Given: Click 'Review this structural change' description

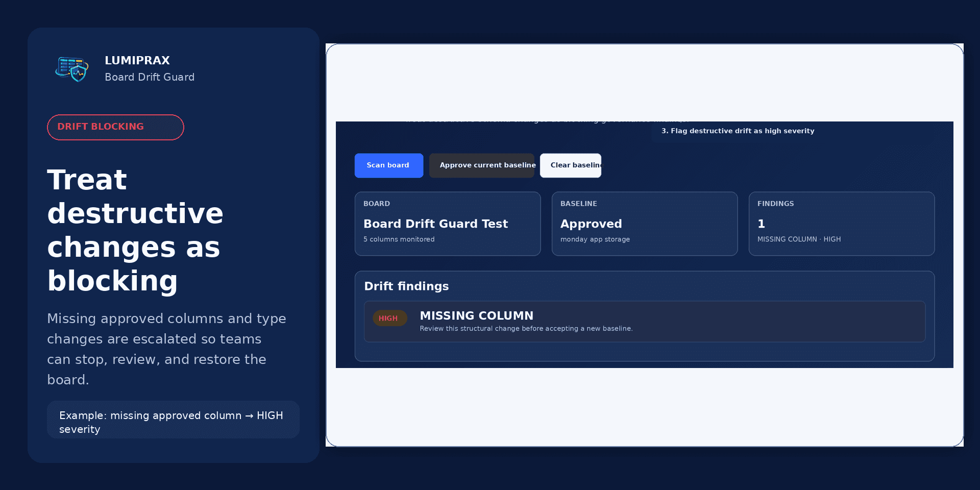Looking at the screenshot, I should point(526,328).
